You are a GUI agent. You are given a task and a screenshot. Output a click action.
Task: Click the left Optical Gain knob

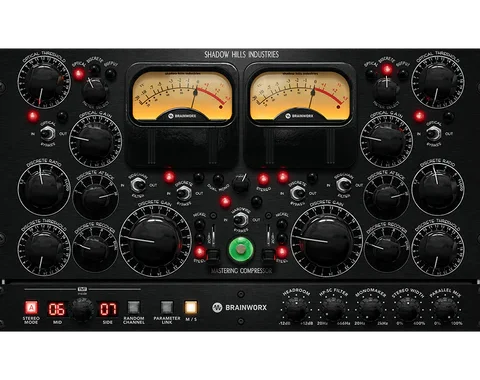point(96,141)
